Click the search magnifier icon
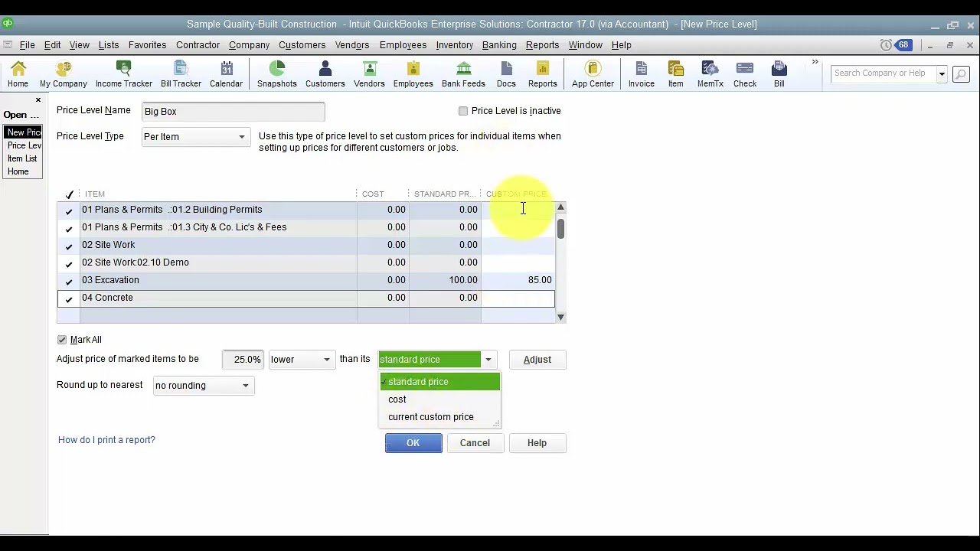This screenshot has width=980, height=551. [x=961, y=74]
